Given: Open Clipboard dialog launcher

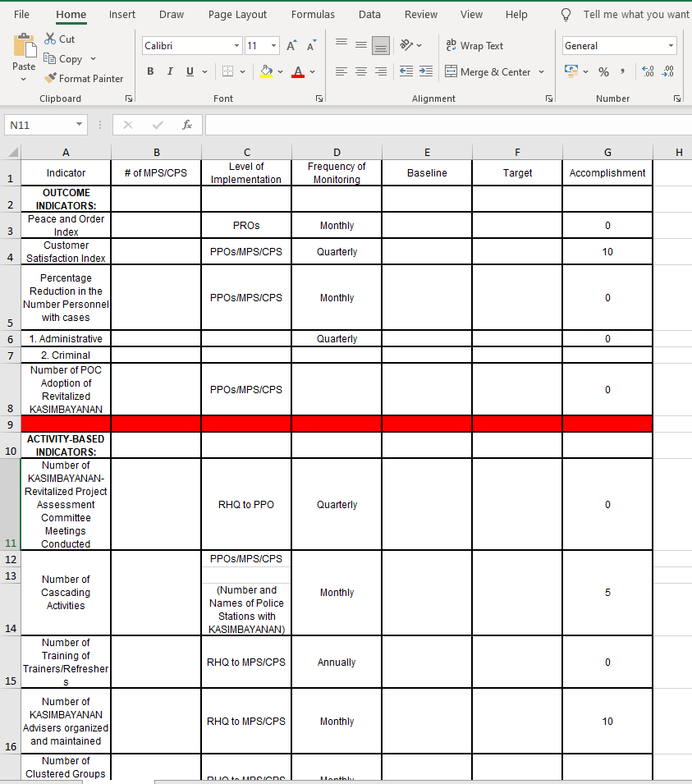Looking at the screenshot, I should (129, 99).
